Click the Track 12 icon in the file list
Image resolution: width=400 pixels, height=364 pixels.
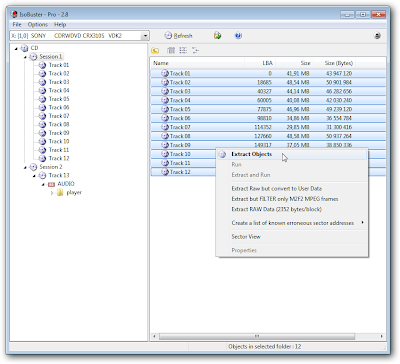pos(165,172)
